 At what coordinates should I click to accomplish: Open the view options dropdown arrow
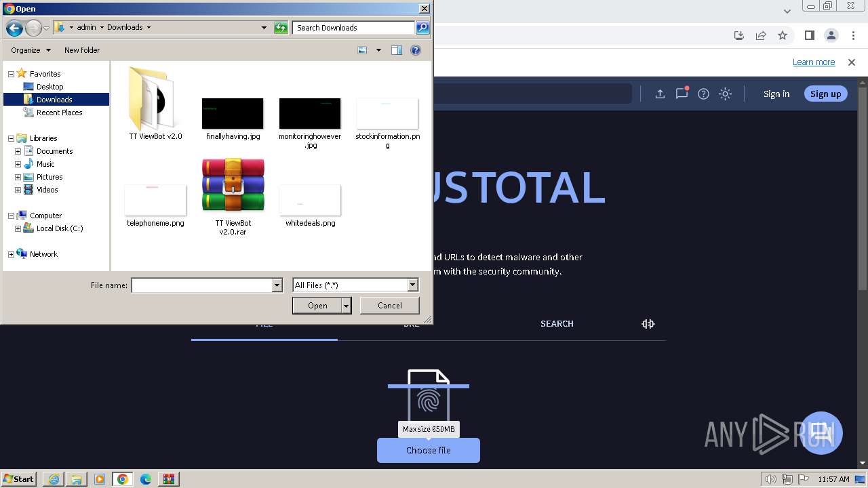[x=378, y=50]
